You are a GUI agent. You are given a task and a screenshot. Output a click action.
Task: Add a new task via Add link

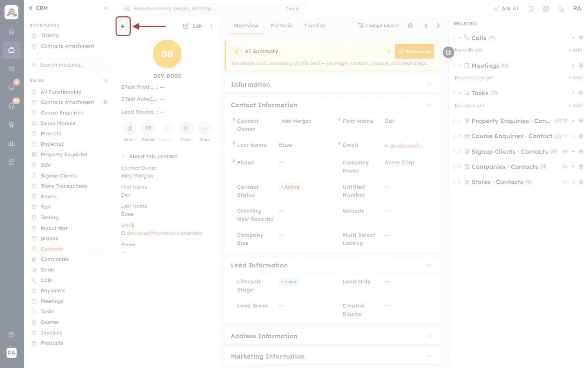coord(575,105)
